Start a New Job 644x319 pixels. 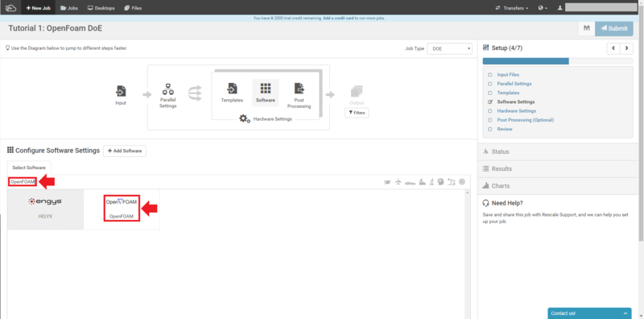[38, 8]
